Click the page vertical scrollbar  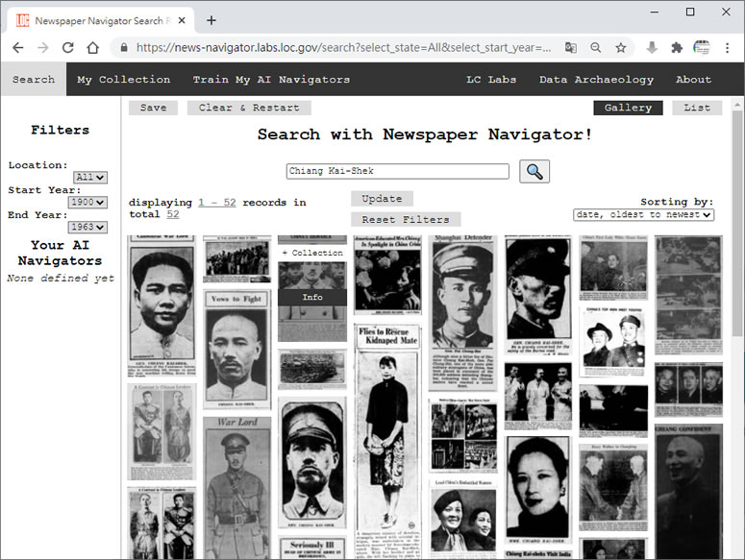coord(737,223)
